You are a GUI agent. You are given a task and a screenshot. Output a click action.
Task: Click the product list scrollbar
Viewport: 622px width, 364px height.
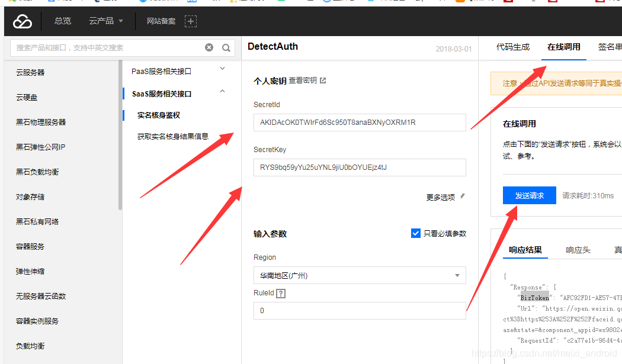120,135
